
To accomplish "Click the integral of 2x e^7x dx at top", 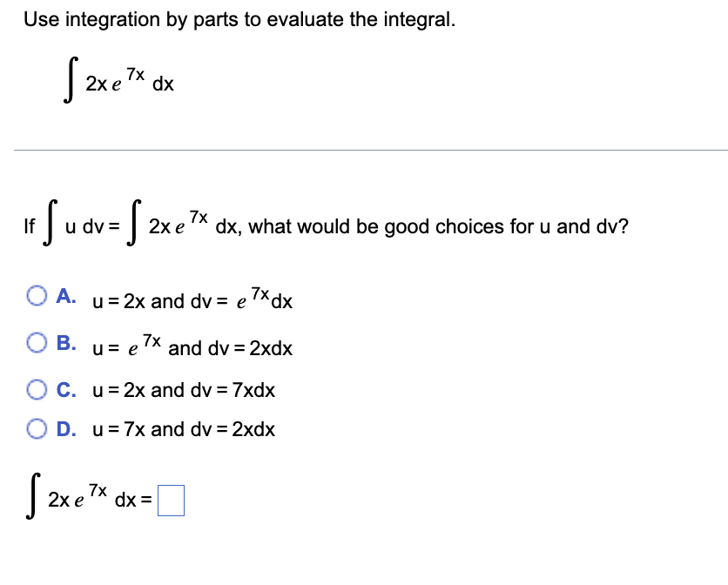I will coord(118,80).
